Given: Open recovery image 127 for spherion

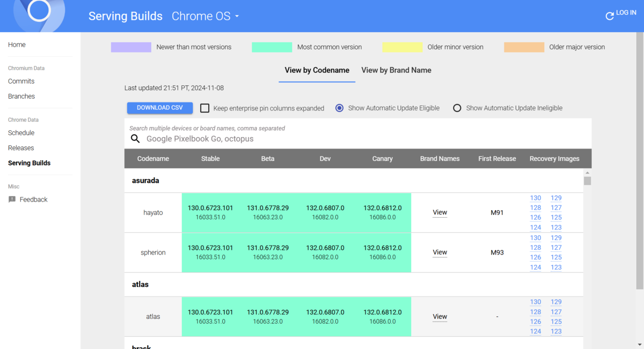Looking at the screenshot, I should (556, 248).
